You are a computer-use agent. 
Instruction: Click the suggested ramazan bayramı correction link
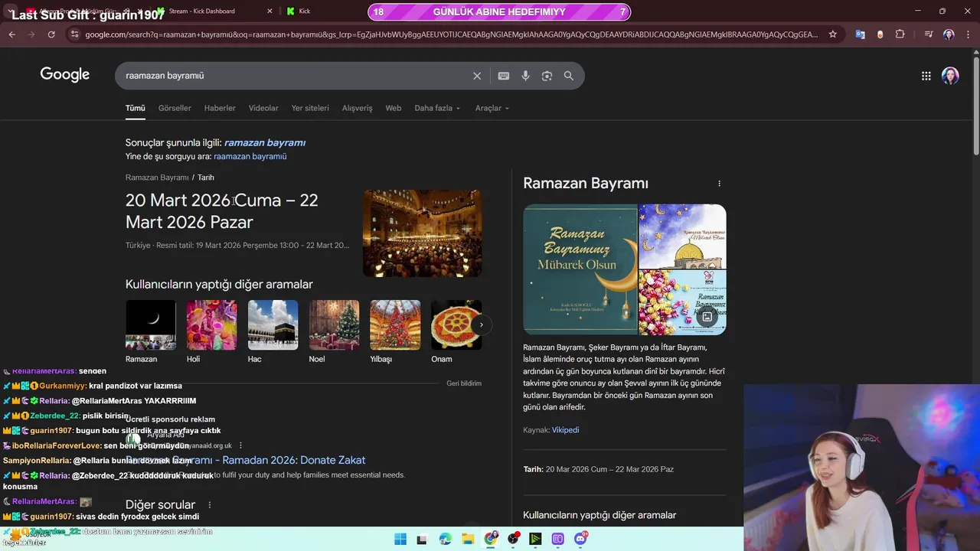tap(265, 142)
